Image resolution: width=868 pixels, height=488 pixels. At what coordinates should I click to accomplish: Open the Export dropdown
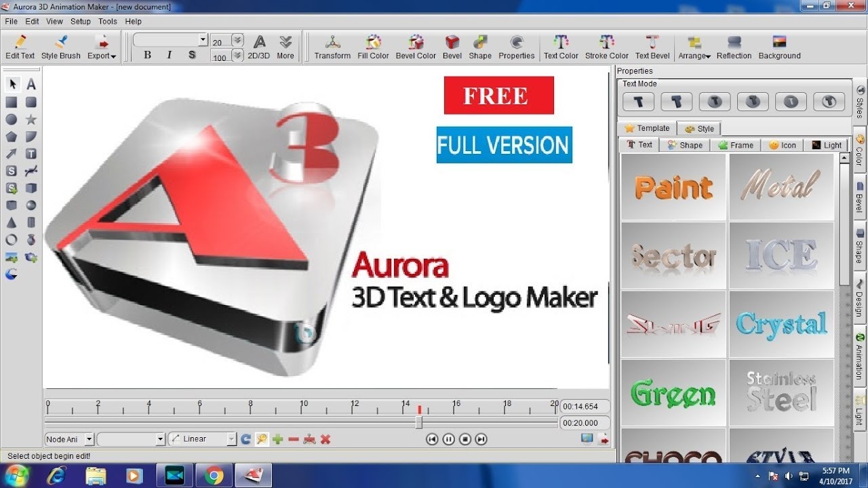(x=102, y=47)
